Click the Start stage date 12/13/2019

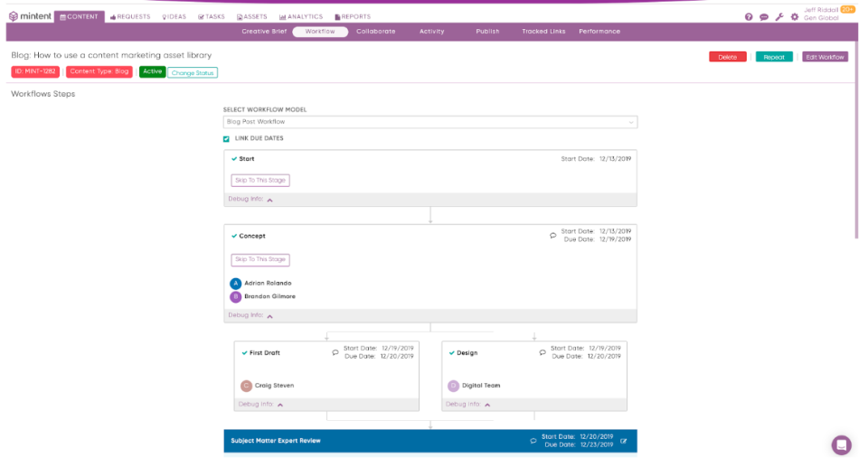click(x=615, y=159)
